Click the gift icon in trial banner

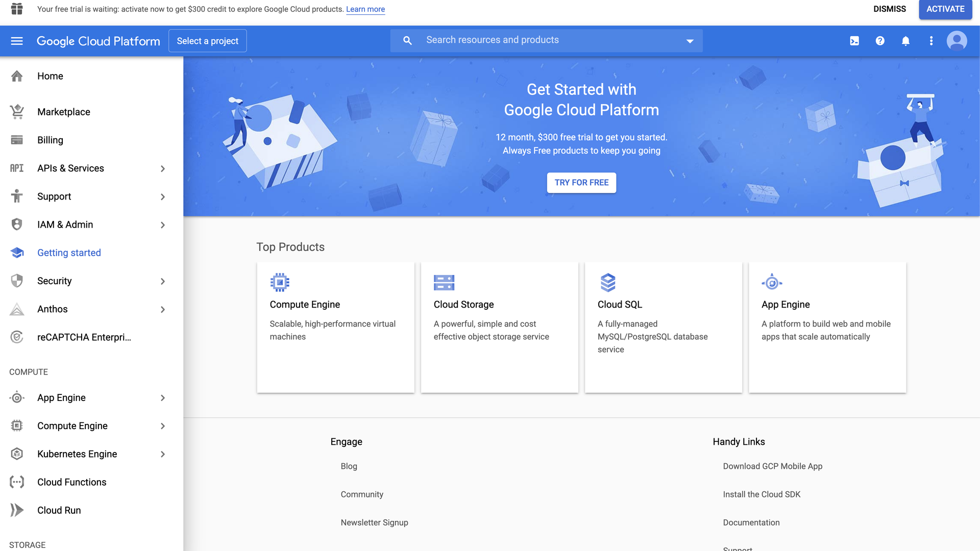coord(17,9)
